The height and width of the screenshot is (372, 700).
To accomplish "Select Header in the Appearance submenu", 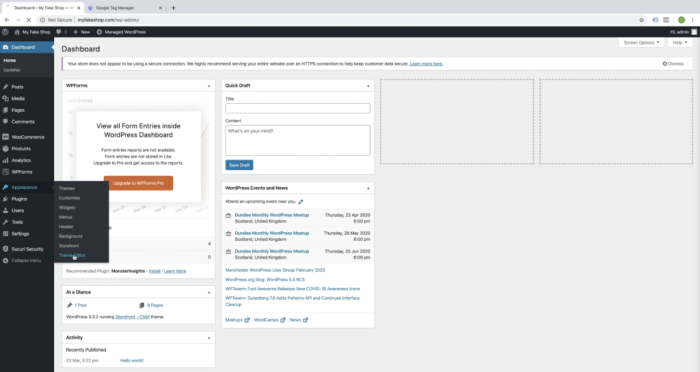I will point(66,226).
